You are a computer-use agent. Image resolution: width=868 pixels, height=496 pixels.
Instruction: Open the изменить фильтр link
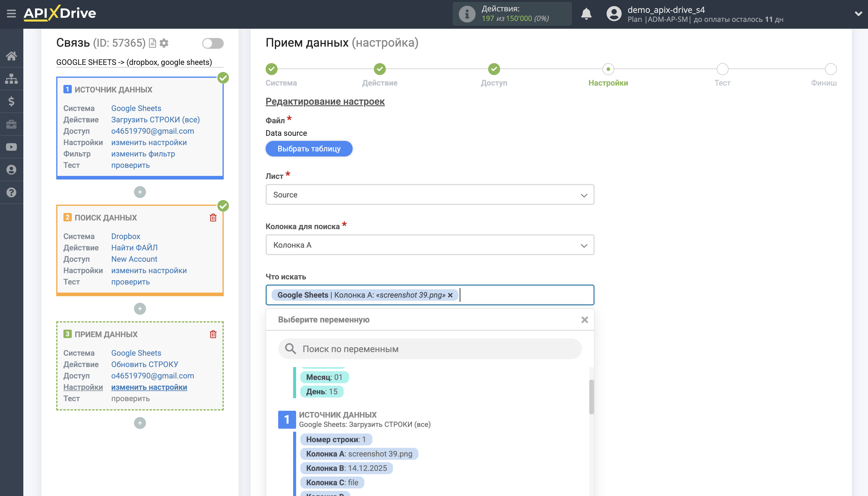143,154
